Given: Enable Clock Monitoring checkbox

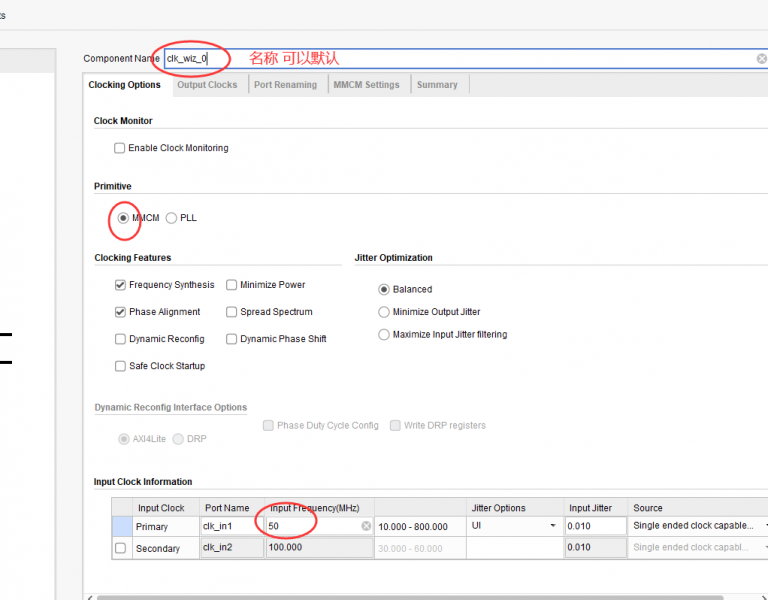Looking at the screenshot, I should [x=120, y=148].
